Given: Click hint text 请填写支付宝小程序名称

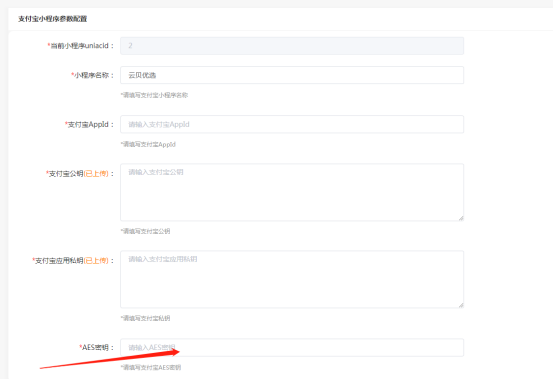Looking at the screenshot, I should (154, 95).
